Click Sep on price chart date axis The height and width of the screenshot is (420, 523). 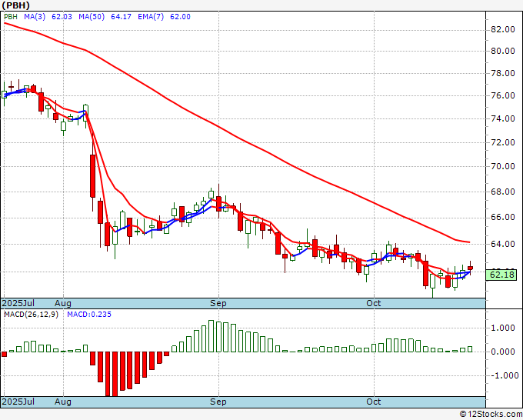click(218, 303)
